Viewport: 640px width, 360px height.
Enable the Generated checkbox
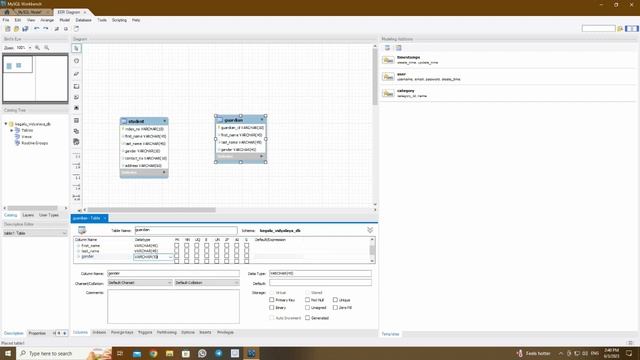[x=307, y=318]
